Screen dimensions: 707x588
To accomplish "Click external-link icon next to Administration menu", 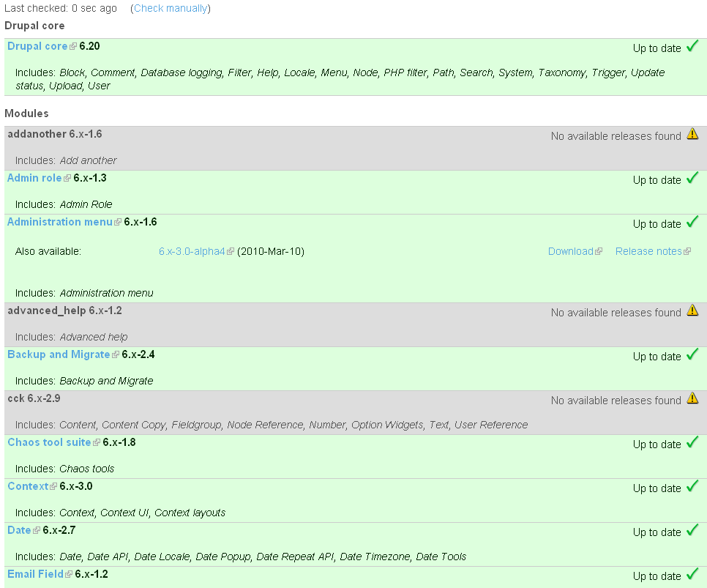I will click(x=118, y=223).
